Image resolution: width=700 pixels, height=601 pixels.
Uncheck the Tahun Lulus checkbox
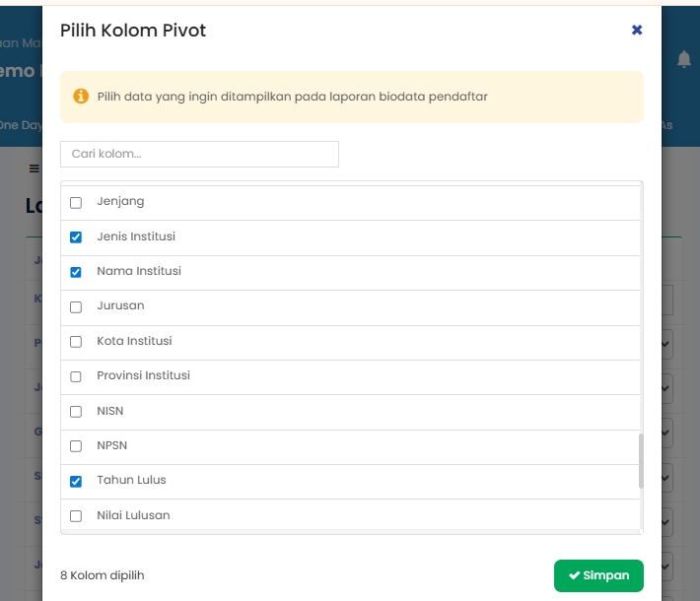[76, 482]
